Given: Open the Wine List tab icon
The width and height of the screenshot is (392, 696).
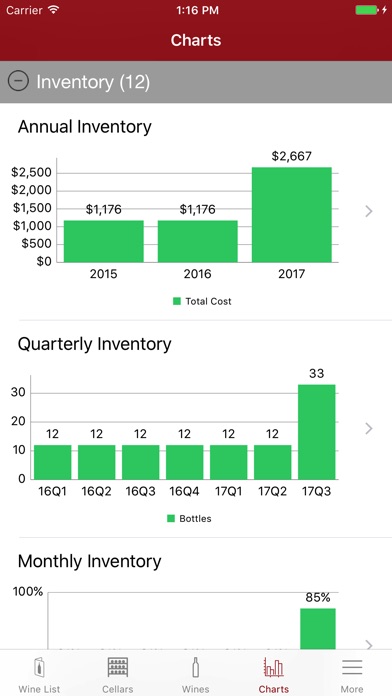Looking at the screenshot, I should pyautogui.click(x=39, y=668).
